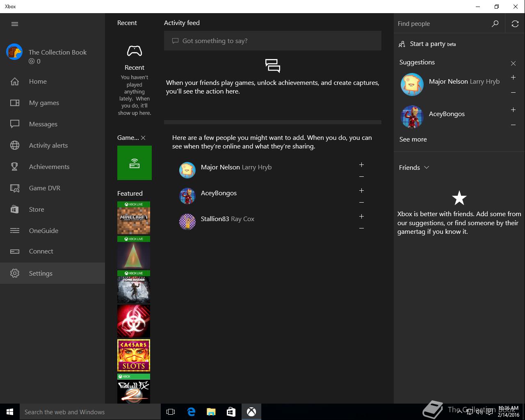Open the triangle artwork featured game tile
Screen dimensions: 525x420
point(134,253)
